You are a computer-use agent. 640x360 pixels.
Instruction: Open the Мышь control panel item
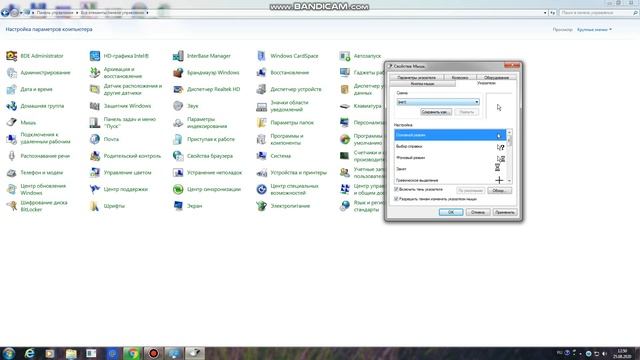(21, 122)
